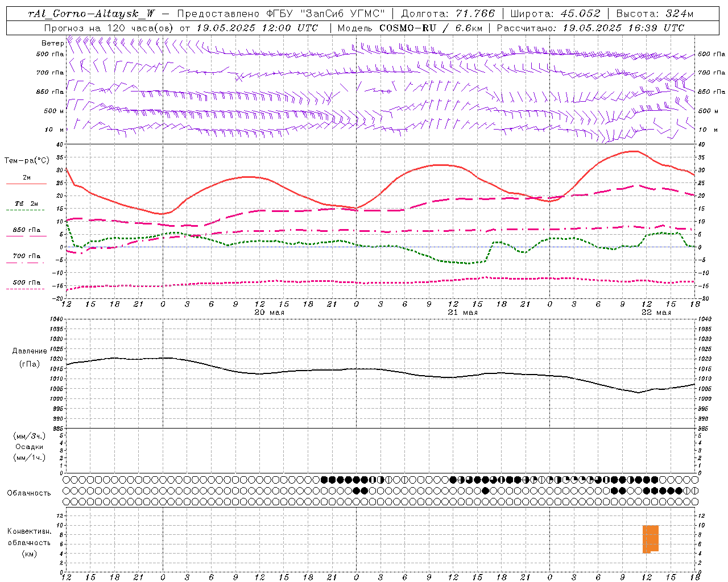Click the elevation text Высота: 324м

click(655, 14)
